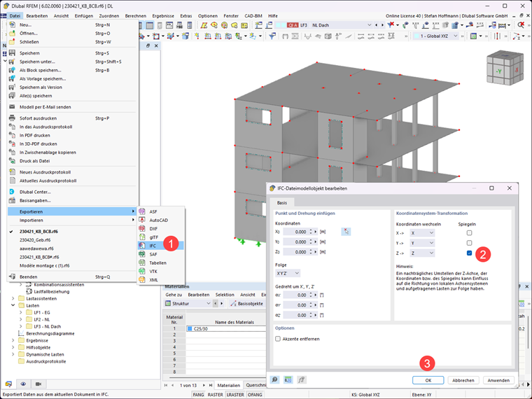Pick the AutoCAD export icon
Image resolution: width=532 pixels, height=399 pixels.
pyautogui.click(x=142, y=220)
